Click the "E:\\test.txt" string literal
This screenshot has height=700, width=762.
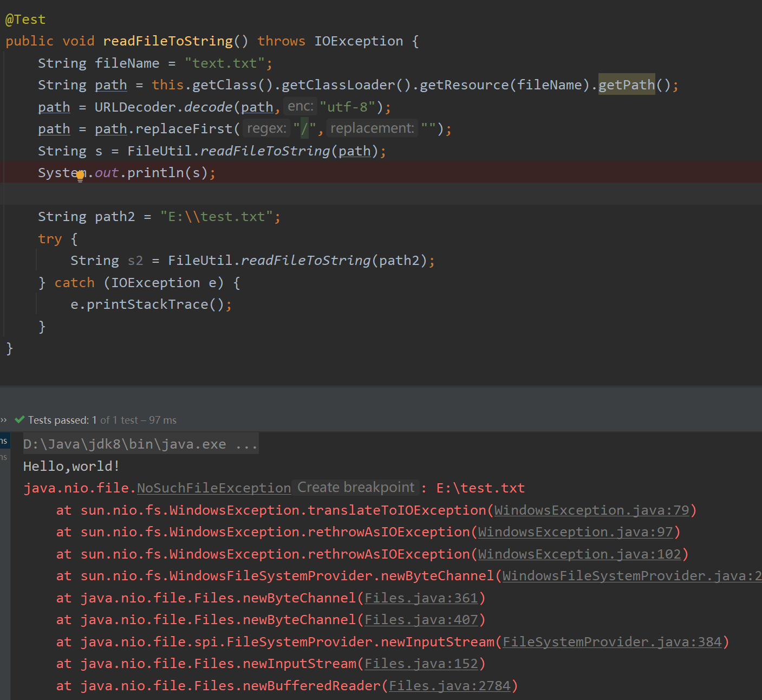pos(217,217)
